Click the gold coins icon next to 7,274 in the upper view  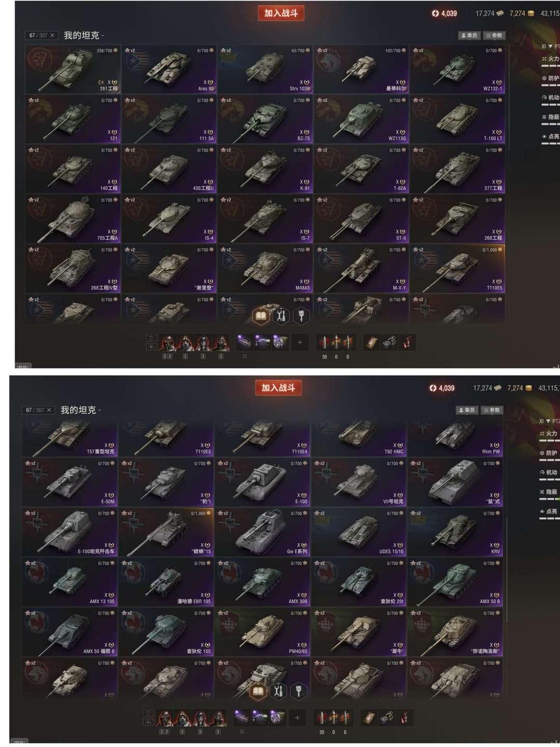(x=531, y=13)
